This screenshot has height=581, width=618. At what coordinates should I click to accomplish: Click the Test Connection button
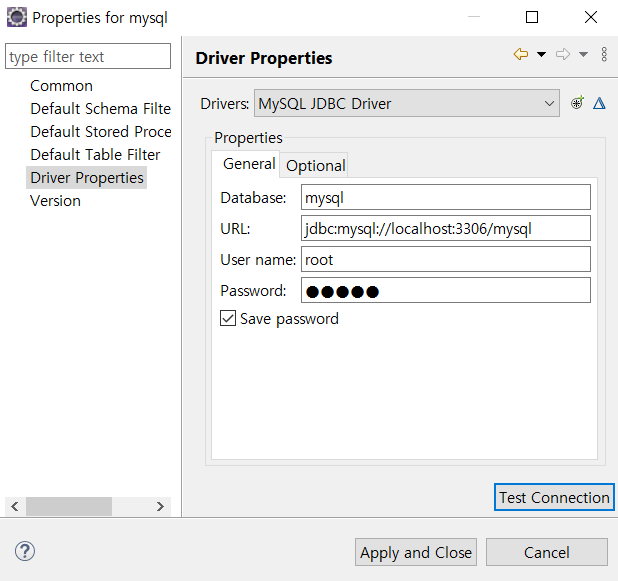click(x=554, y=497)
